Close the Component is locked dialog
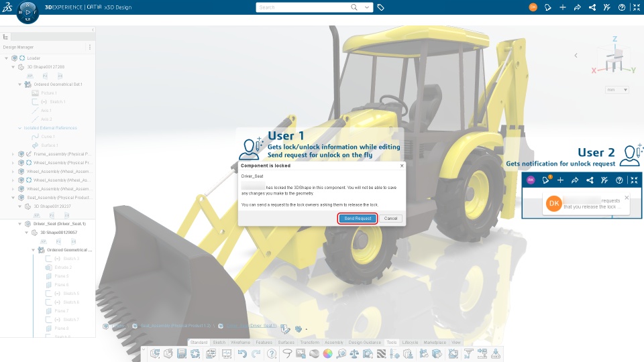The image size is (644, 362). point(402,166)
